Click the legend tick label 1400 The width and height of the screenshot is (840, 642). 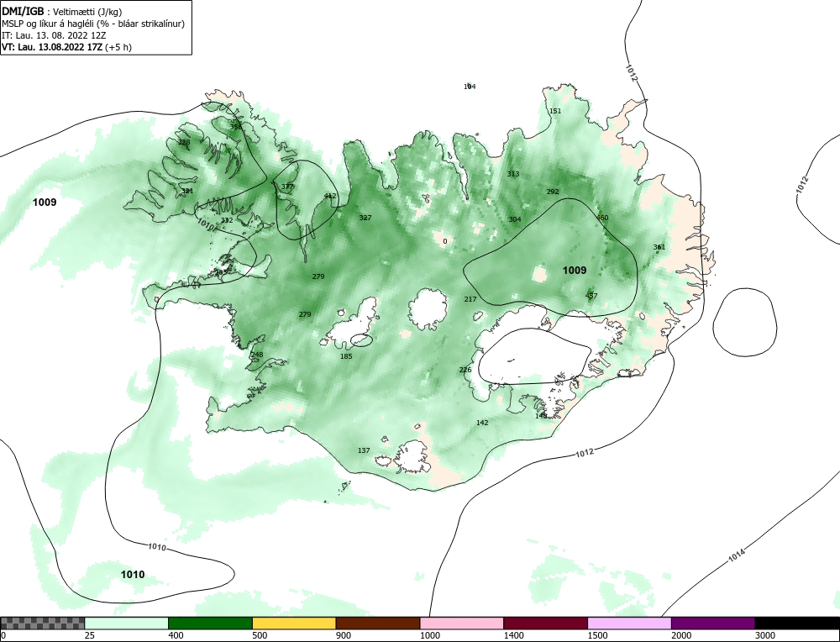click(x=513, y=635)
